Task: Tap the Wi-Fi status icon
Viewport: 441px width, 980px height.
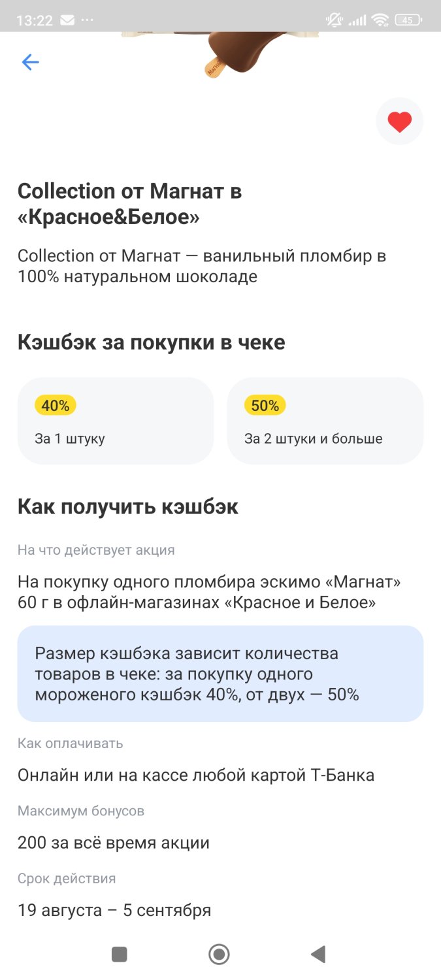Action: click(380, 20)
